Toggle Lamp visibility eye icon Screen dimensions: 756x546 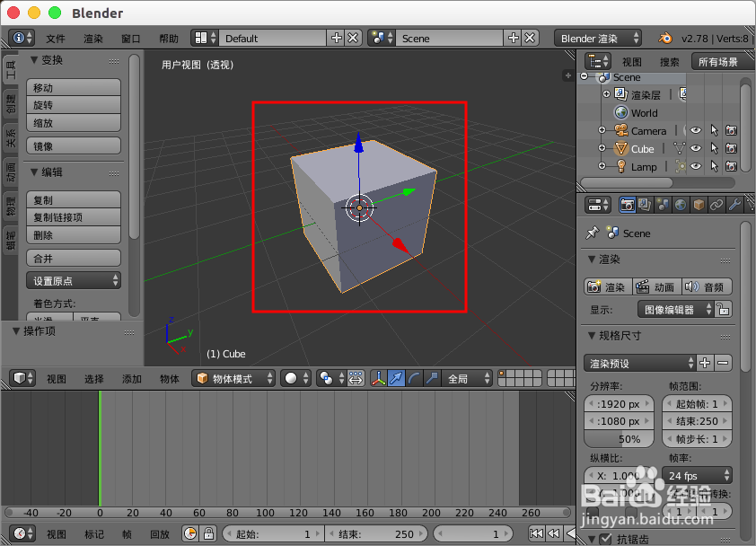[695, 166]
